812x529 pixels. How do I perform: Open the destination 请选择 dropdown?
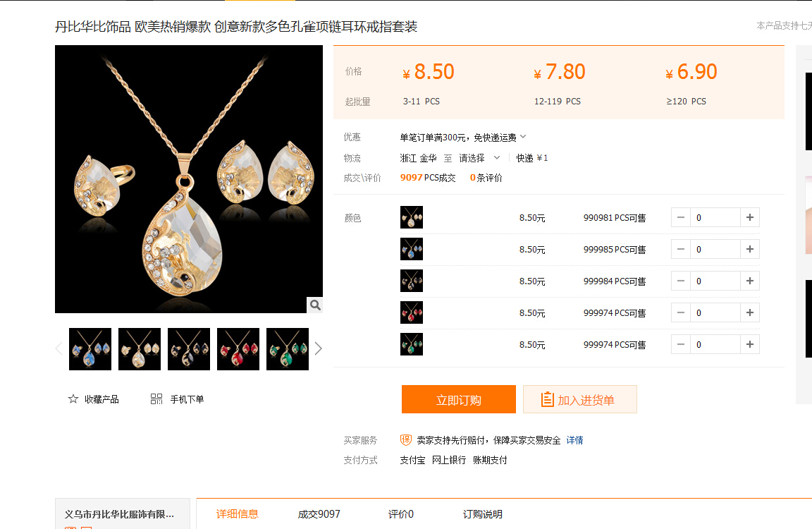[x=479, y=158]
